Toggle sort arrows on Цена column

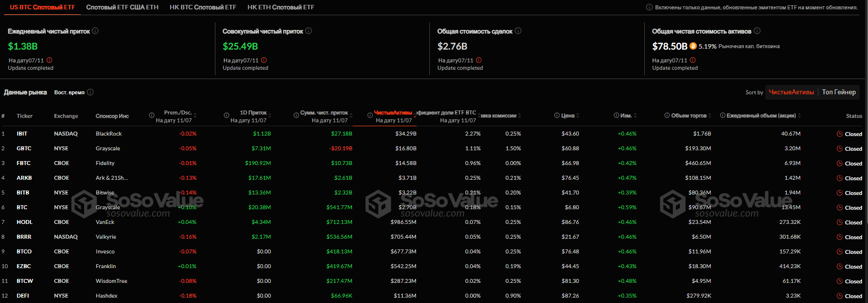click(578, 116)
